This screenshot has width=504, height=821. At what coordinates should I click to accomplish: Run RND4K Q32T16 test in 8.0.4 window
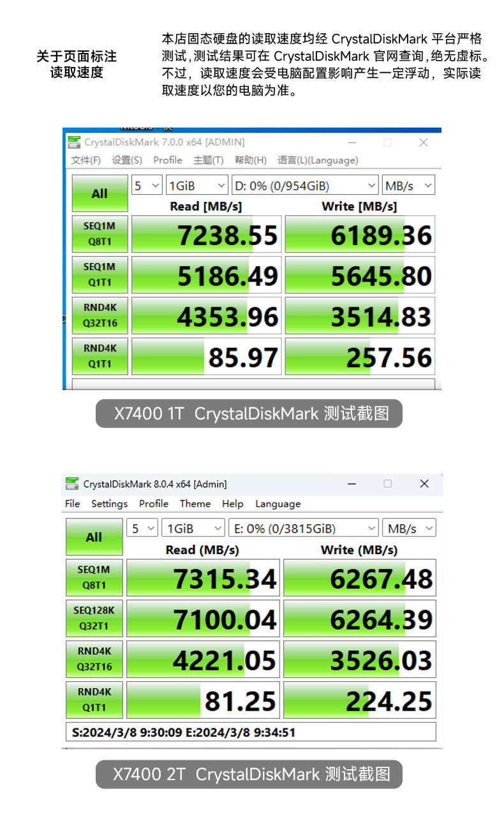tap(94, 659)
